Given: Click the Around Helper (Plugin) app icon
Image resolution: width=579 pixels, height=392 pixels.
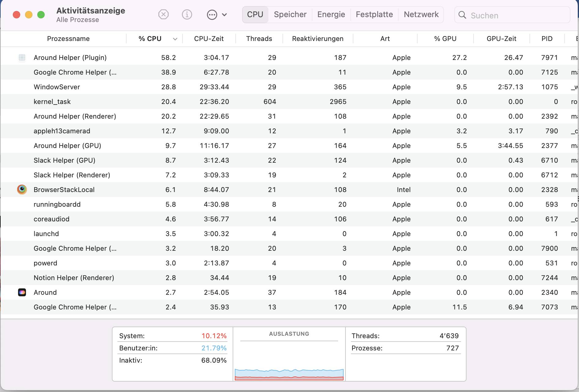Looking at the screenshot, I should pos(22,57).
